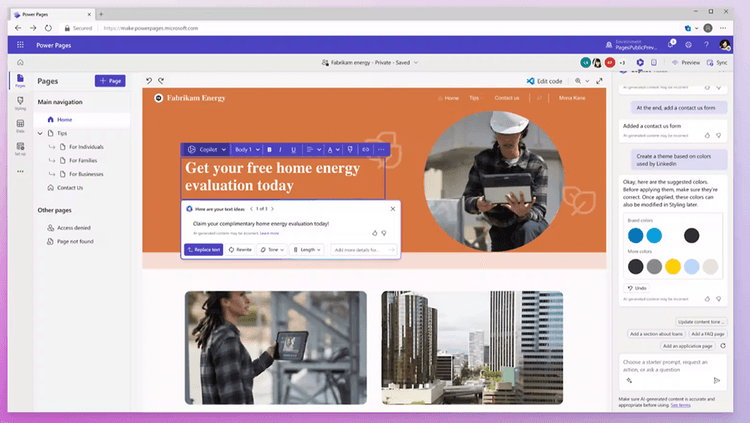Open the Tone dropdown

pyautogui.click(x=272, y=250)
